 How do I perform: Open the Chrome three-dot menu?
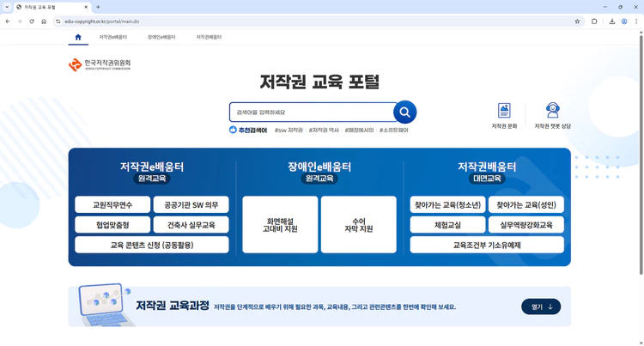point(636,21)
